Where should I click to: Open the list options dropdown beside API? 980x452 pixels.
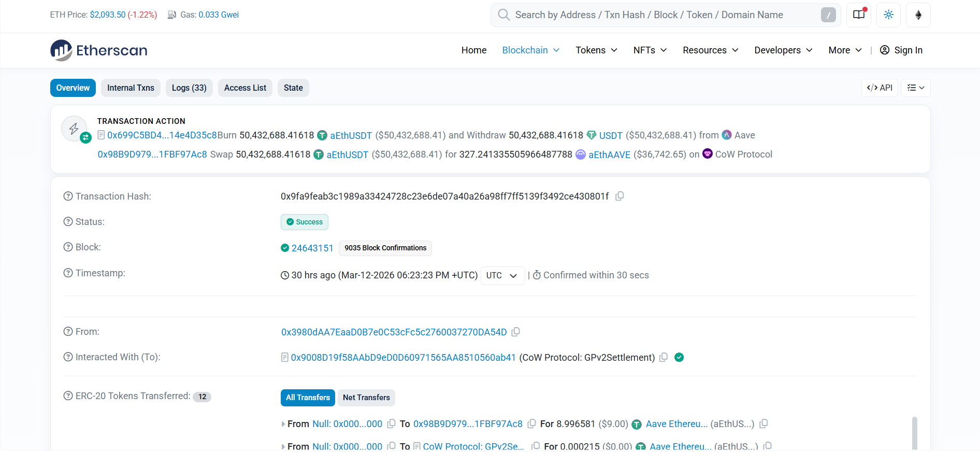[916, 88]
